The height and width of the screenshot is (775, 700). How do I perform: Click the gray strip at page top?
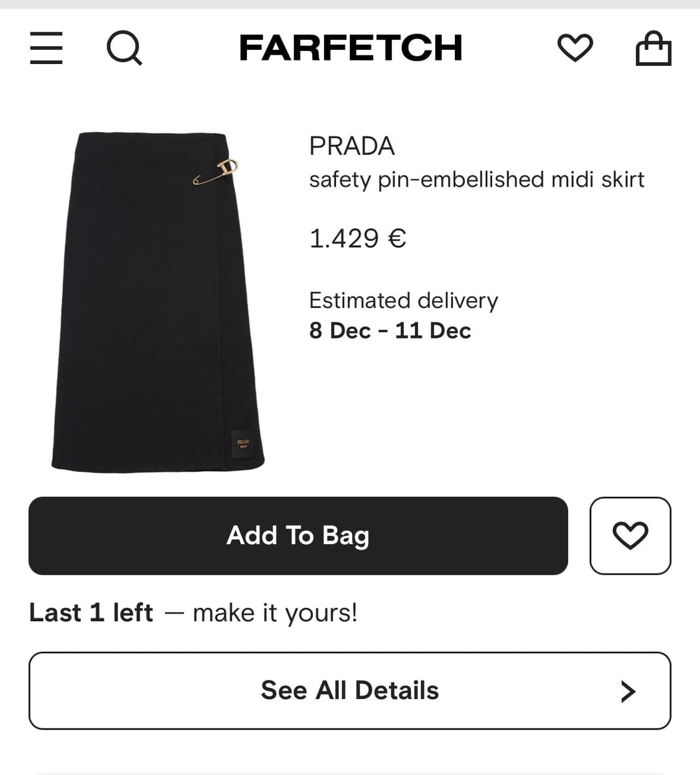[350, 4]
